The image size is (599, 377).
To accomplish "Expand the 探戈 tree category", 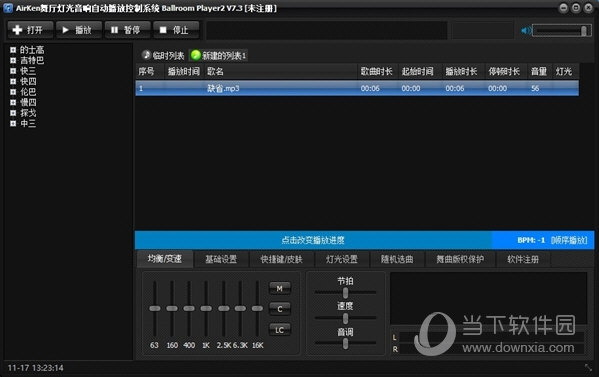I will pyautogui.click(x=13, y=113).
